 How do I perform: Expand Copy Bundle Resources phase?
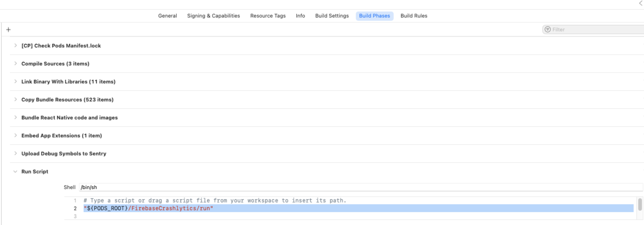(x=15, y=100)
